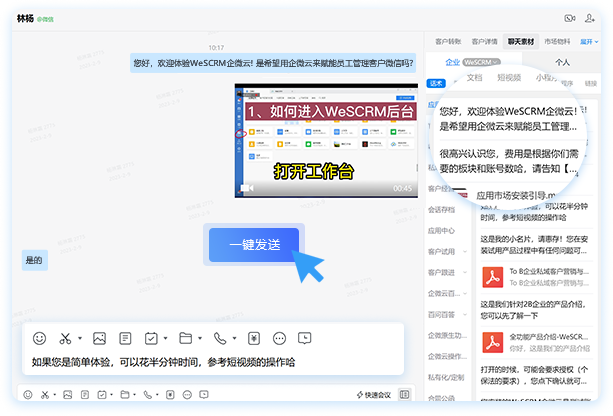
Task: Select the magnified 文档 tab
Action: [x=474, y=77]
